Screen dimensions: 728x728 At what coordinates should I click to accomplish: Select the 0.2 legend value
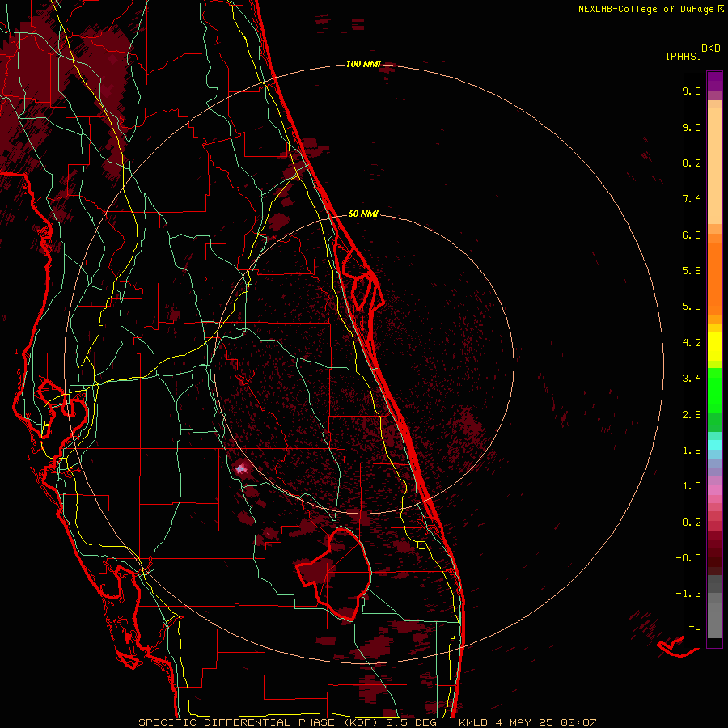tap(692, 523)
